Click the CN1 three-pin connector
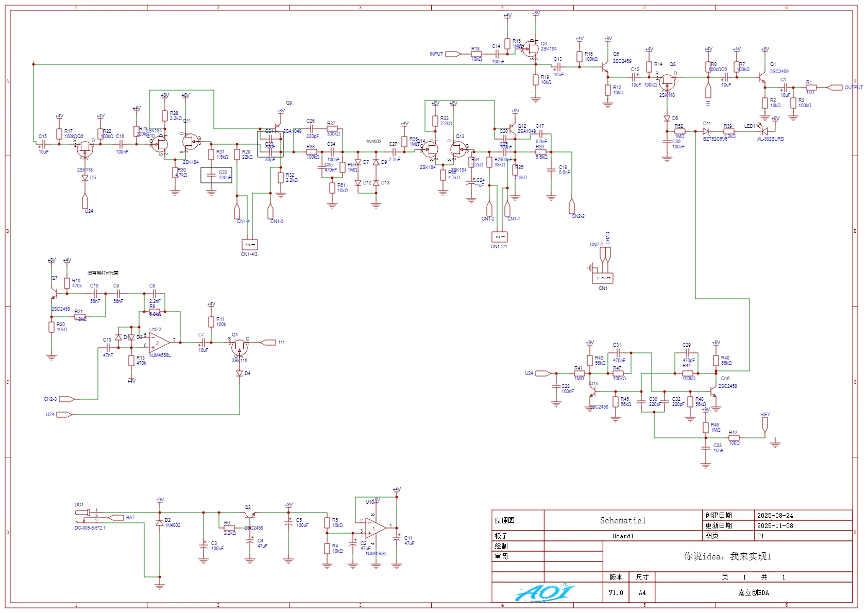This screenshot has height=613, width=868. [603, 278]
